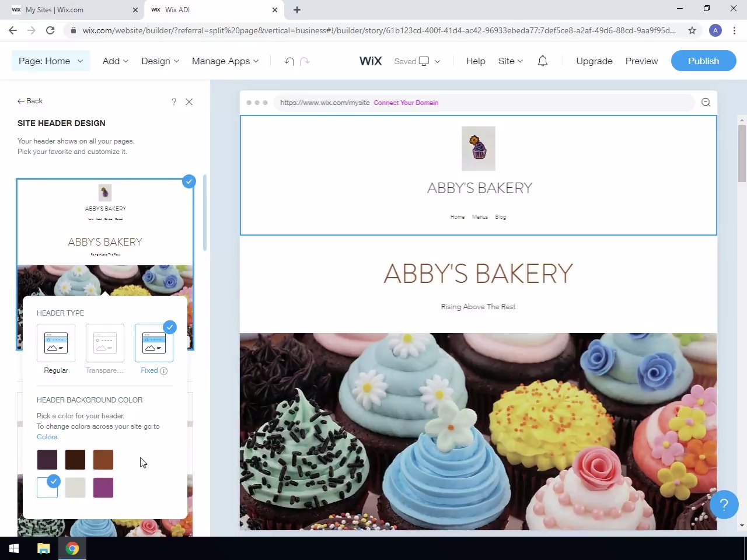Open the device view dropdown arrow
Screen dimensions: 747x560
437,61
